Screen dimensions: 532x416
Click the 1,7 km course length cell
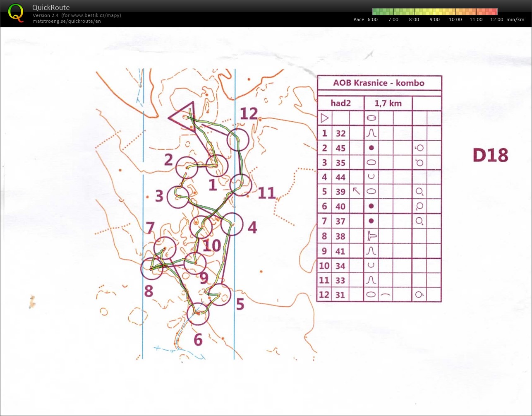(x=388, y=103)
